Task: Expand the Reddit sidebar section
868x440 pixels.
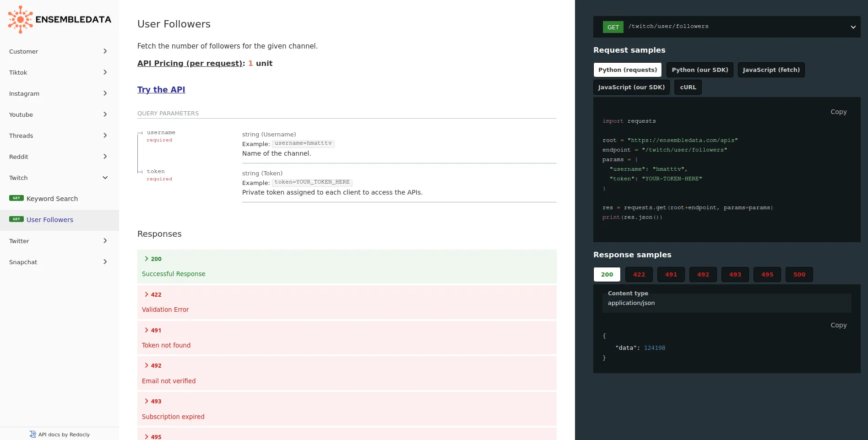Action: point(60,157)
